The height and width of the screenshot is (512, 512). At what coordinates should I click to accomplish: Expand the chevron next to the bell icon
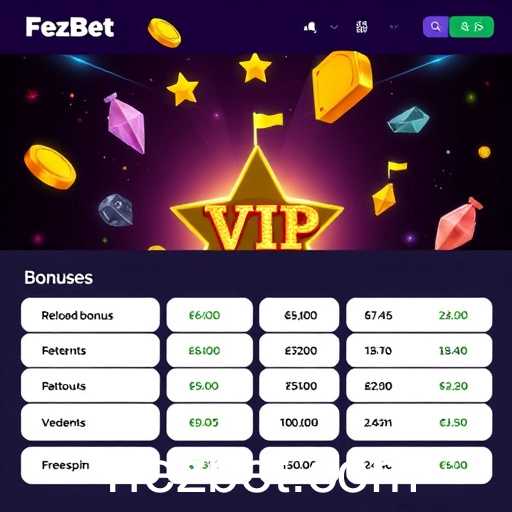pyautogui.click(x=334, y=27)
